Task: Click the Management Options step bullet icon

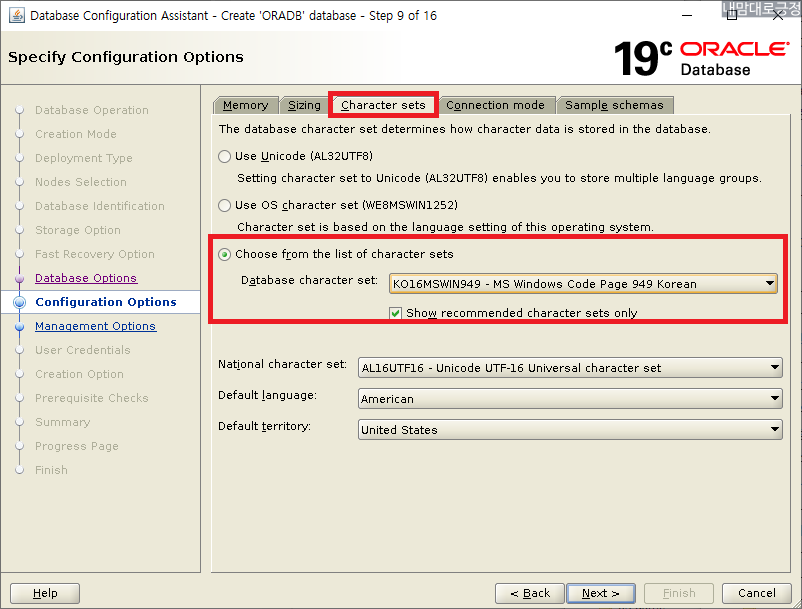Action: 19,326
